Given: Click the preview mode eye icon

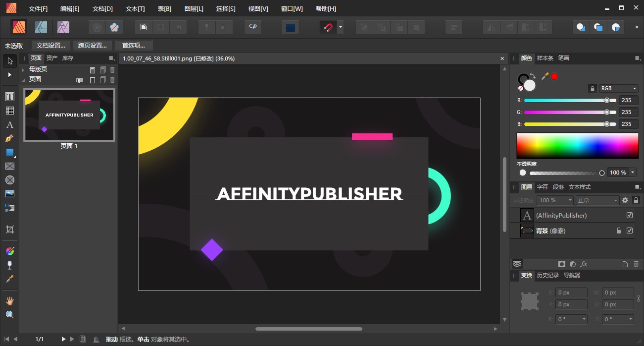Looking at the screenshot, I should pyautogui.click(x=253, y=27).
